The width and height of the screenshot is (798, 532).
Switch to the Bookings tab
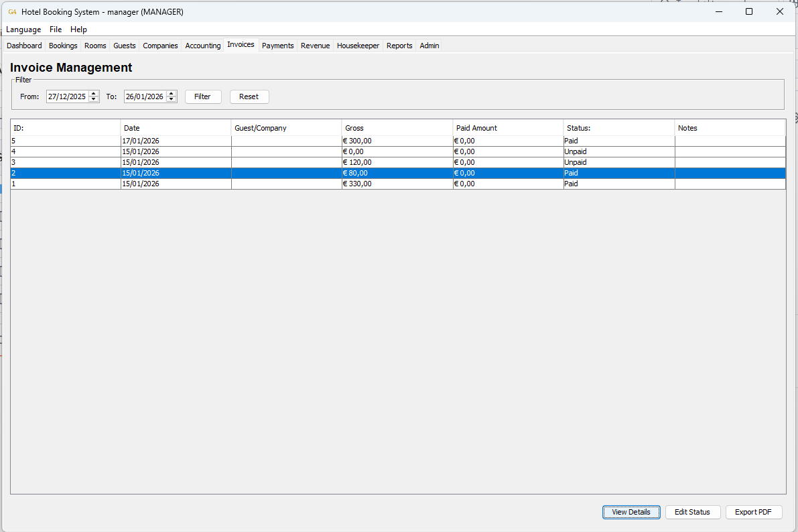pyautogui.click(x=62, y=45)
